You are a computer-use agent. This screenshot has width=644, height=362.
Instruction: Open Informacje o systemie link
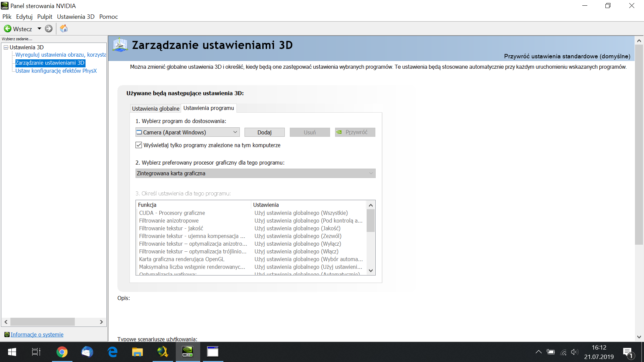point(37,335)
